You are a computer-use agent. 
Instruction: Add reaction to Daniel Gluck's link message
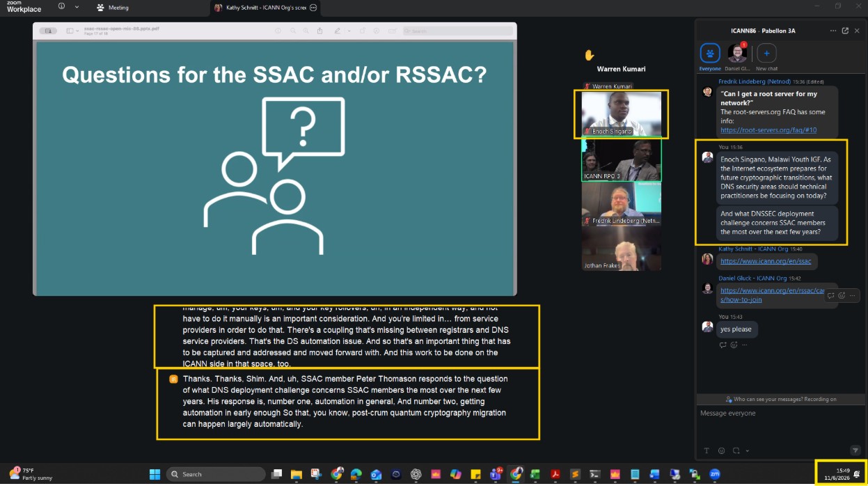click(842, 295)
